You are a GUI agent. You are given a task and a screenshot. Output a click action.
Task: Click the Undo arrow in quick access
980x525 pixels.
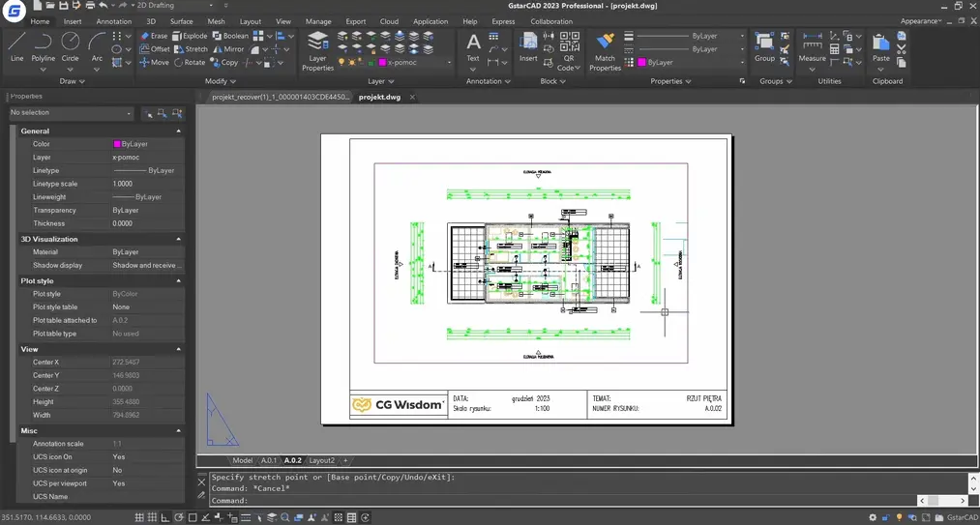pyautogui.click(x=104, y=6)
